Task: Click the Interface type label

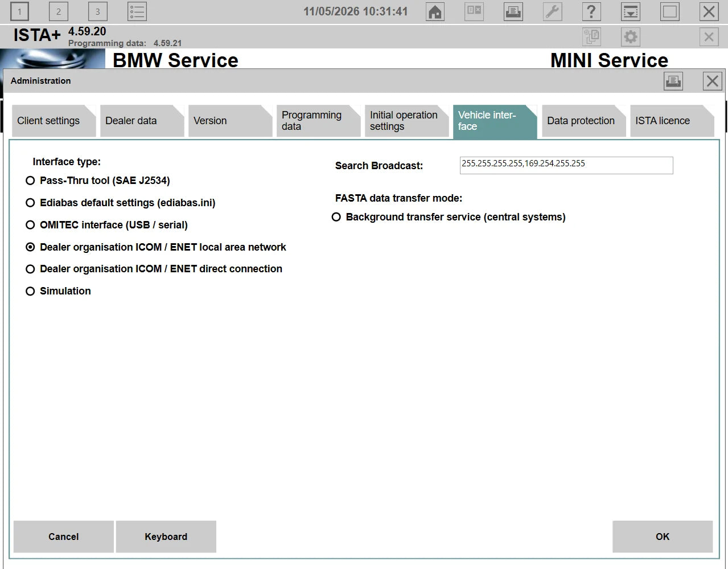Action: [67, 162]
